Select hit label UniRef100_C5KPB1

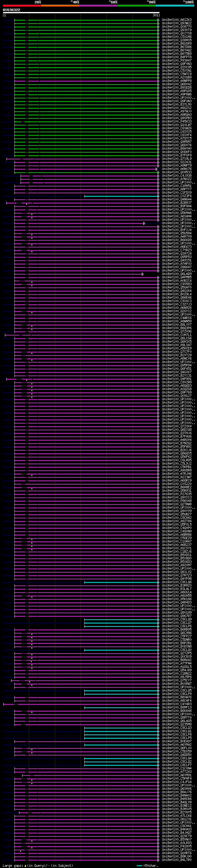[x=177, y=467]
